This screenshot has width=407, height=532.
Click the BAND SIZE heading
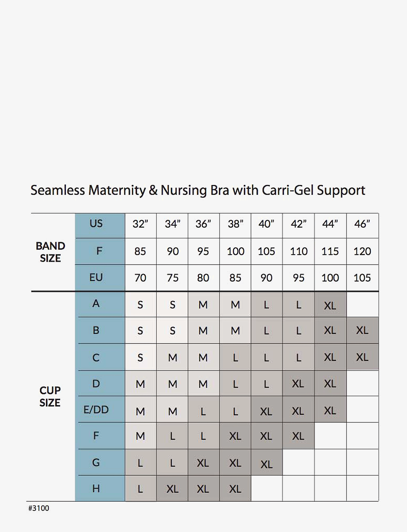pyautogui.click(x=50, y=252)
